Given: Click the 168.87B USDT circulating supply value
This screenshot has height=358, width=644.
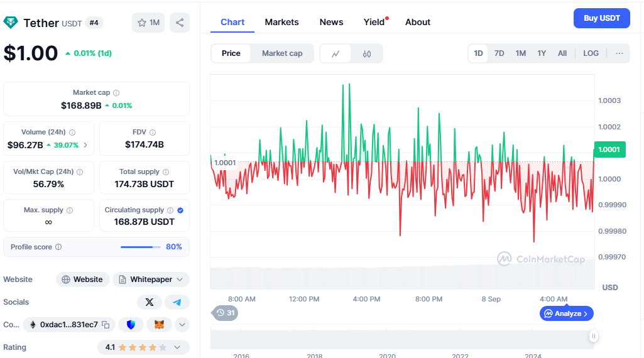Looking at the screenshot, I should 144,222.
